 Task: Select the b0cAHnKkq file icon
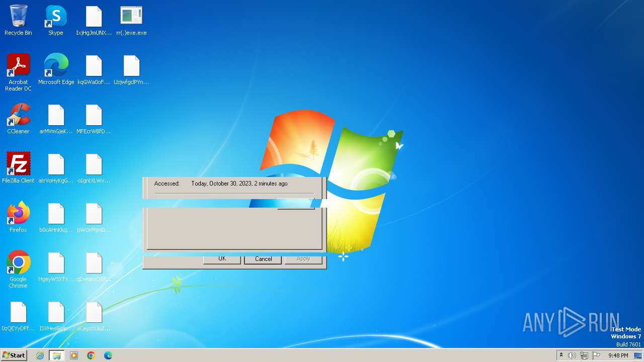point(56,218)
